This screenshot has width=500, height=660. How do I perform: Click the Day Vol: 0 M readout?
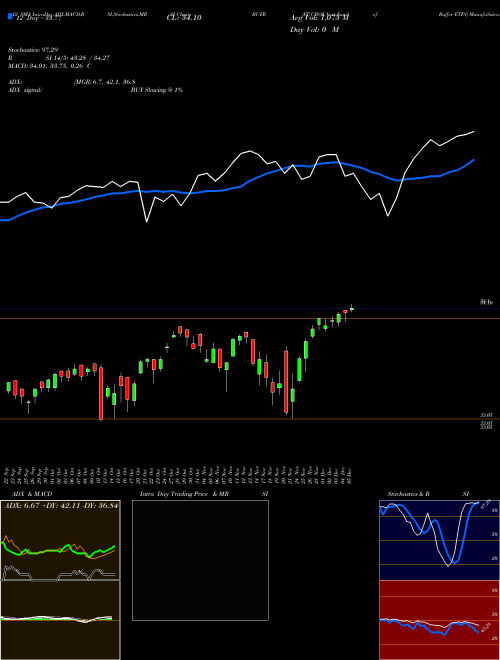(x=314, y=30)
